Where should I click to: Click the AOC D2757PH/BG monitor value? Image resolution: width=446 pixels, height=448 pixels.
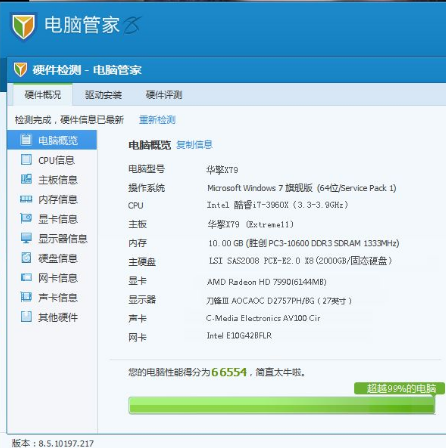pos(279,301)
